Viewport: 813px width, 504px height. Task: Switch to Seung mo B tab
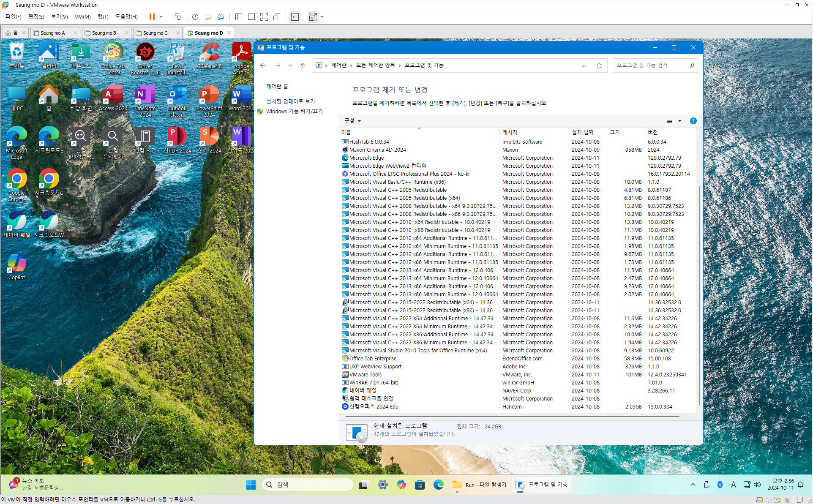pyautogui.click(x=104, y=33)
